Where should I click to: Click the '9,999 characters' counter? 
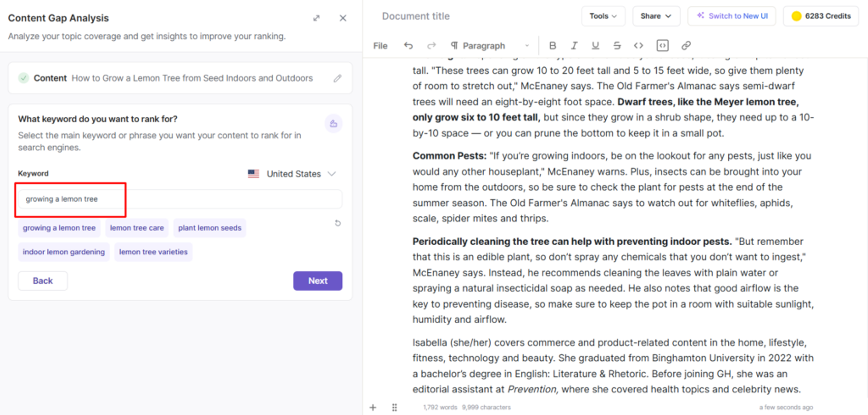[x=486, y=407]
